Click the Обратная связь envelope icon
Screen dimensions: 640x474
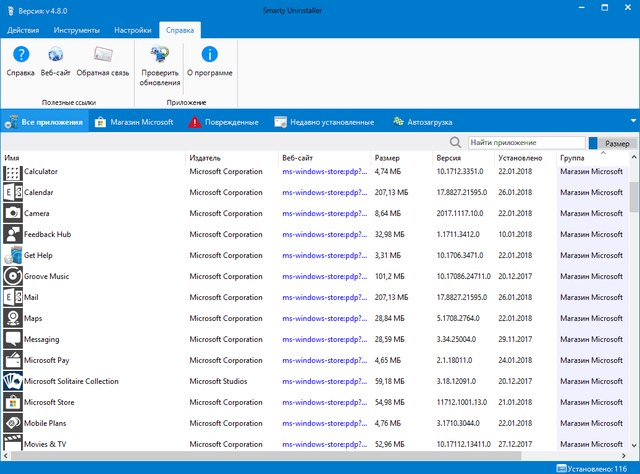tap(101, 56)
